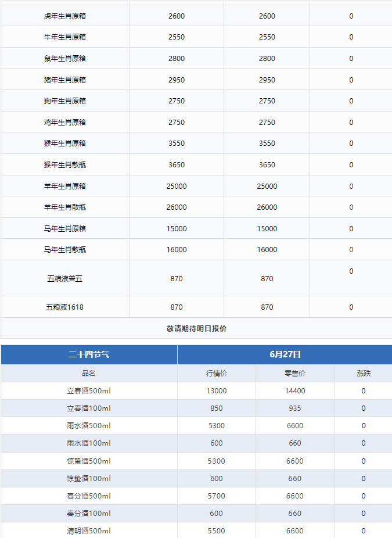
Task: Click the 虎年生肖原箱 product name cell
Action: pyautogui.click(x=65, y=16)
